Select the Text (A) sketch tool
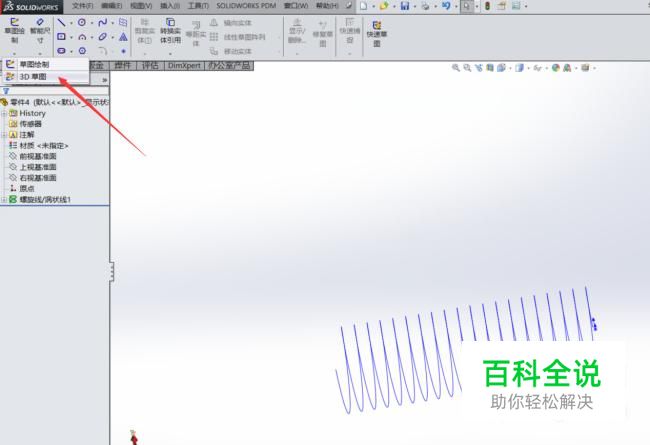 click(x=123, y=37)
